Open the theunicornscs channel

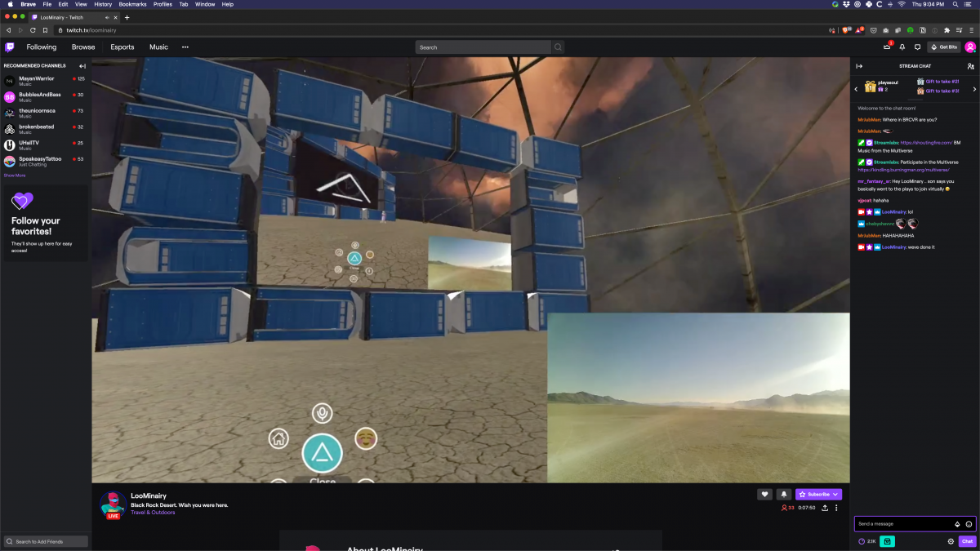[x=45, y=113]
